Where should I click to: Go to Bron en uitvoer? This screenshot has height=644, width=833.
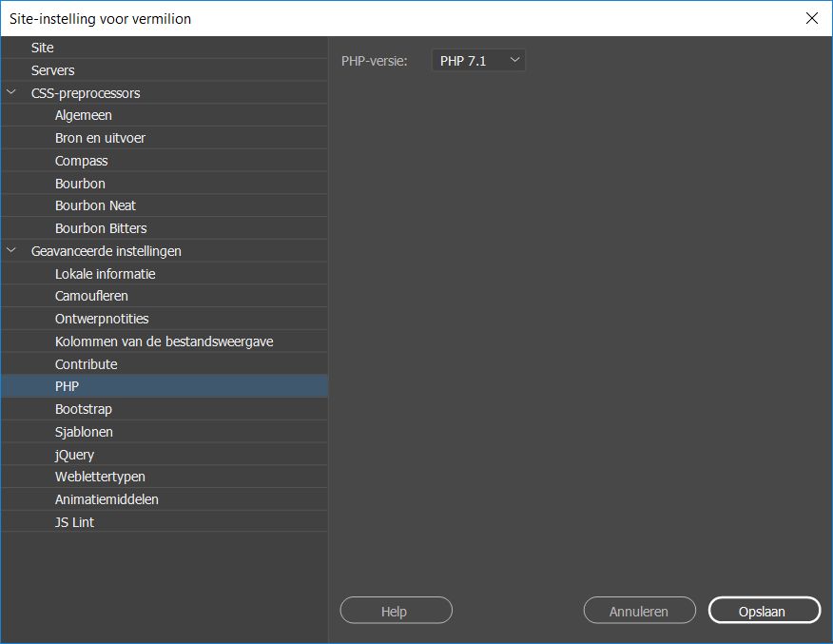pos(165,138)
